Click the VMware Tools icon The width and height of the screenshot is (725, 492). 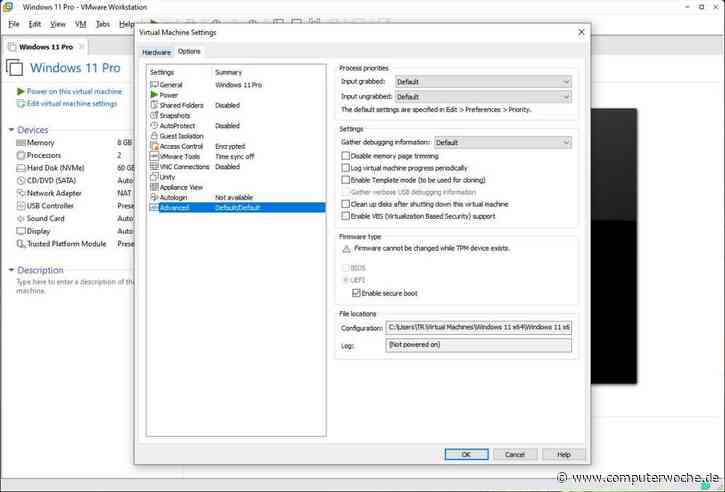pos(154,156)
